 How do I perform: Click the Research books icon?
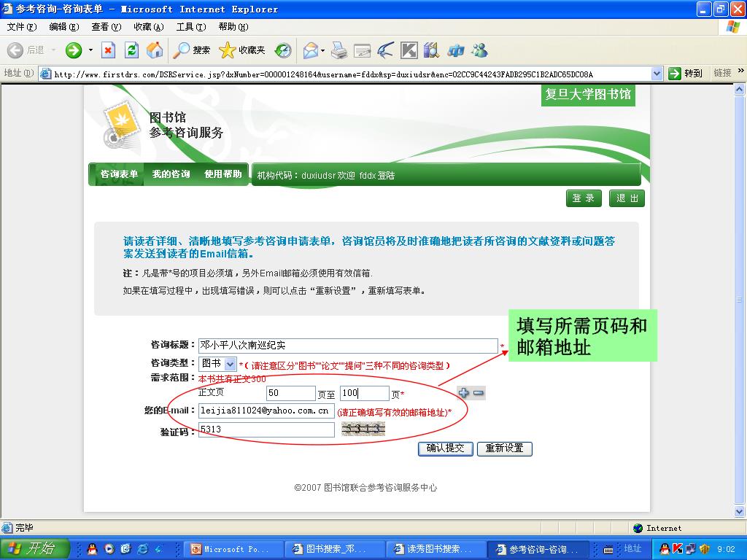click(x=432, y=50)
